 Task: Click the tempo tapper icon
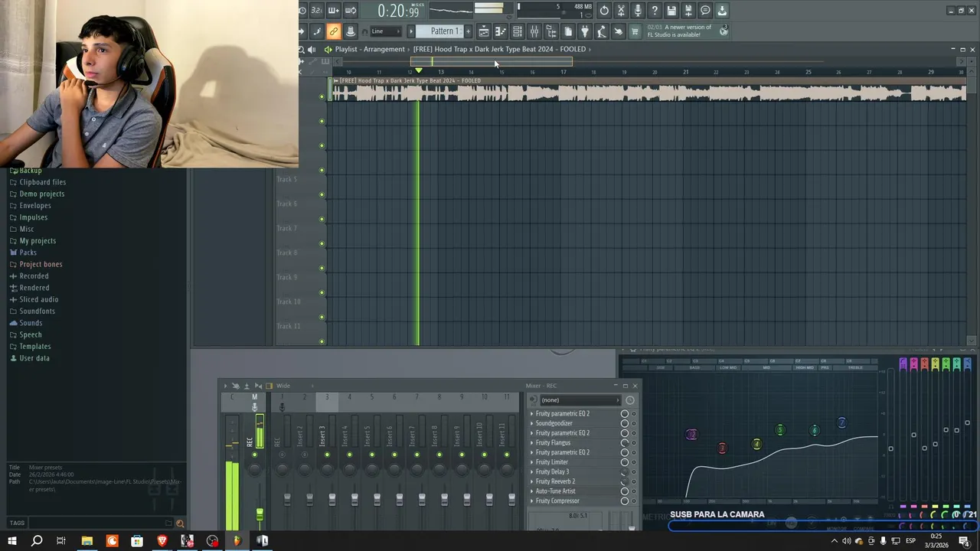[602, 31]
